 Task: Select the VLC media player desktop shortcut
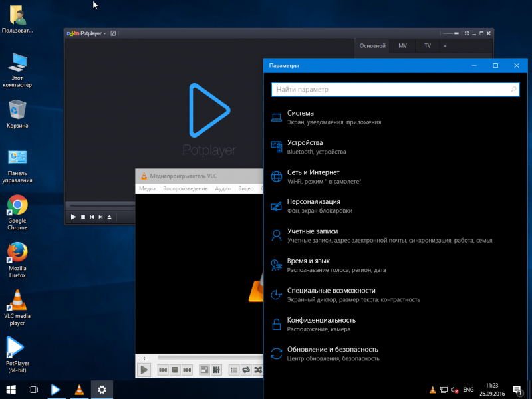[17, 308]
